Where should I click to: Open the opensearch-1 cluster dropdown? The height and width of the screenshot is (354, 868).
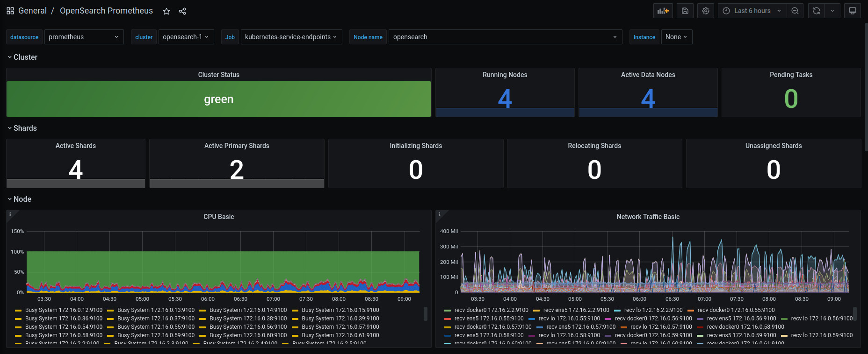pyautogui.click(x=186, y=37)
